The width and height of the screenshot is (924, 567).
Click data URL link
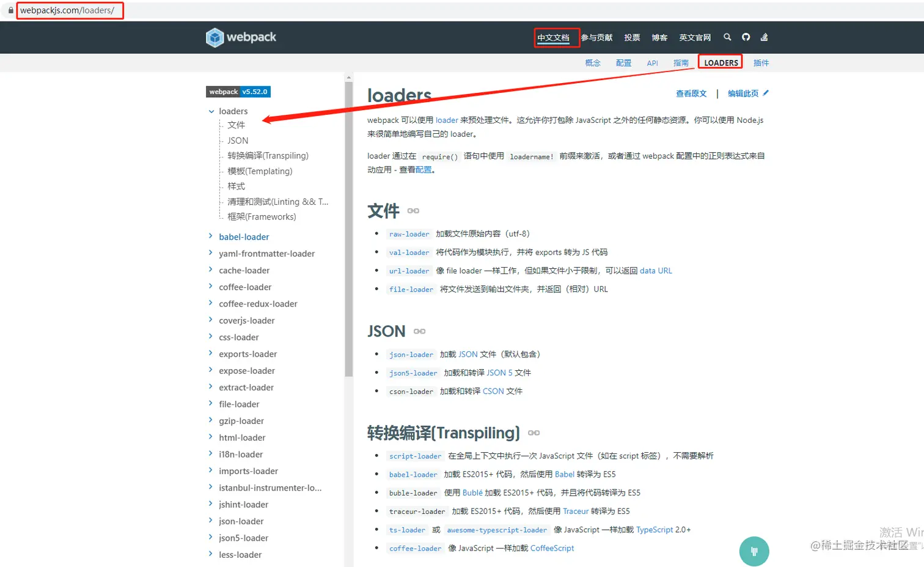656,271
